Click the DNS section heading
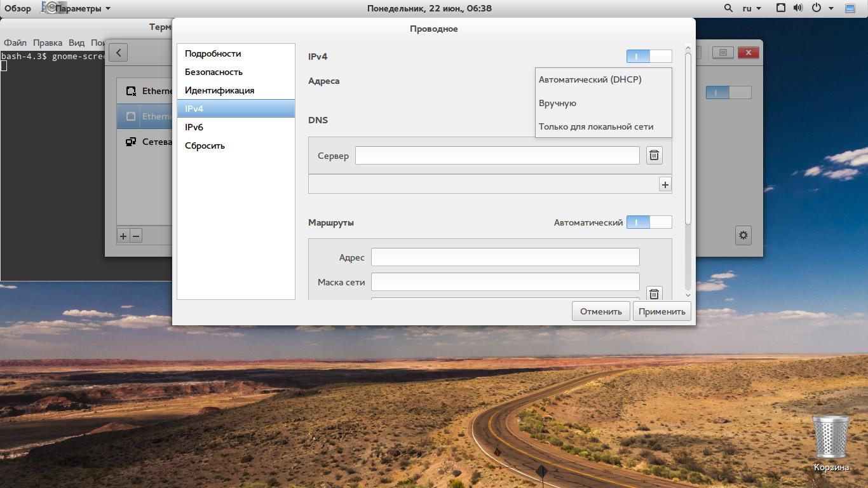Image resolution: width=868 pixels, height=488 pixels. click(318, 120)
